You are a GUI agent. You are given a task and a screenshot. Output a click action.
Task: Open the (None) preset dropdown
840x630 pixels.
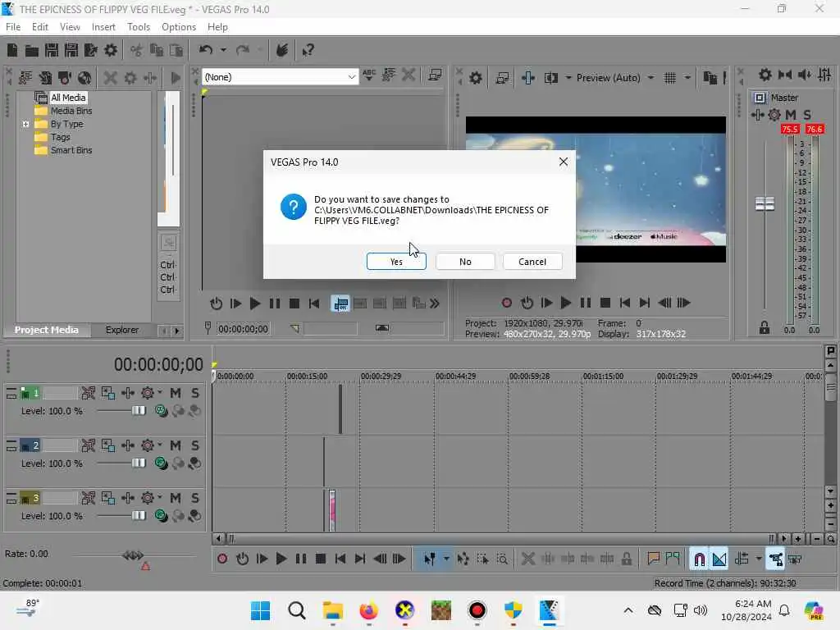click(x=281, y=77)
